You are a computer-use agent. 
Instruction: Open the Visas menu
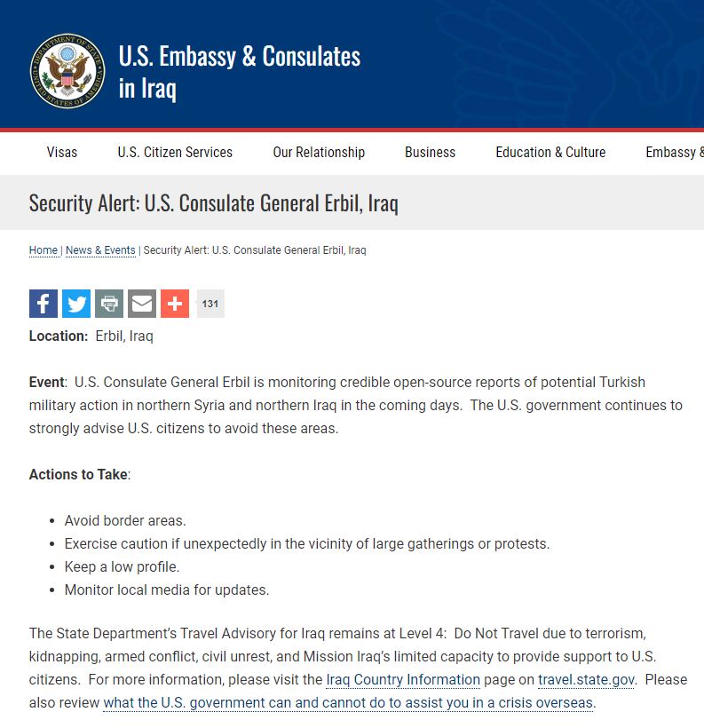point(62,152)
